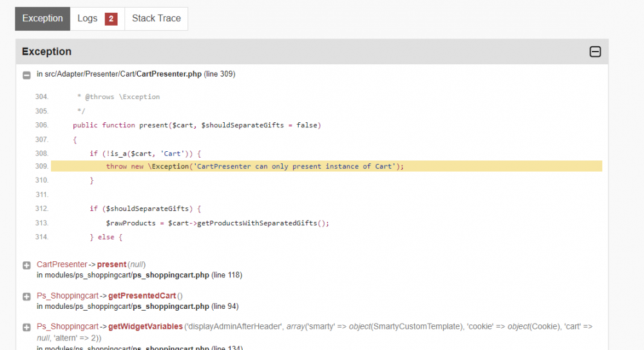Click the red Logs count badge
The width and height of the screenshot is (644, 350).
click(x=111, y=19)
